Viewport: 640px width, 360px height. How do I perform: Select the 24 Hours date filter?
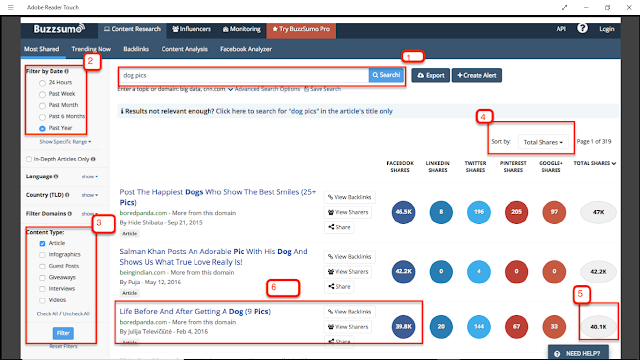pos(42,83)
